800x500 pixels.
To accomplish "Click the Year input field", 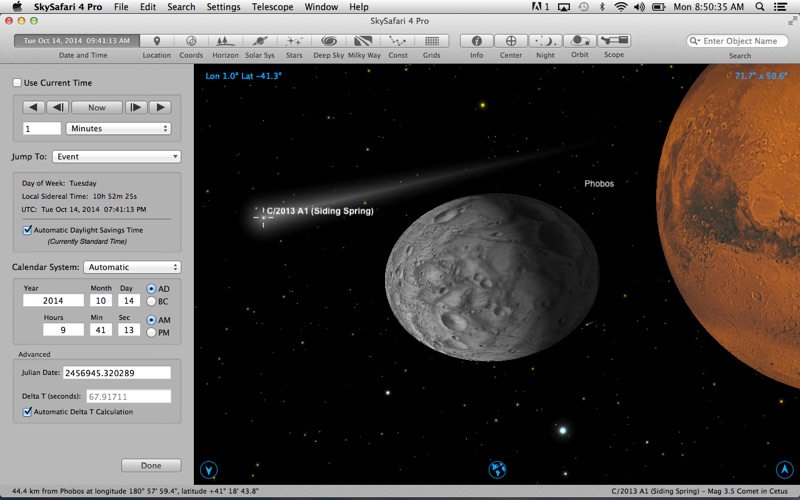I will tap(53, 301).
